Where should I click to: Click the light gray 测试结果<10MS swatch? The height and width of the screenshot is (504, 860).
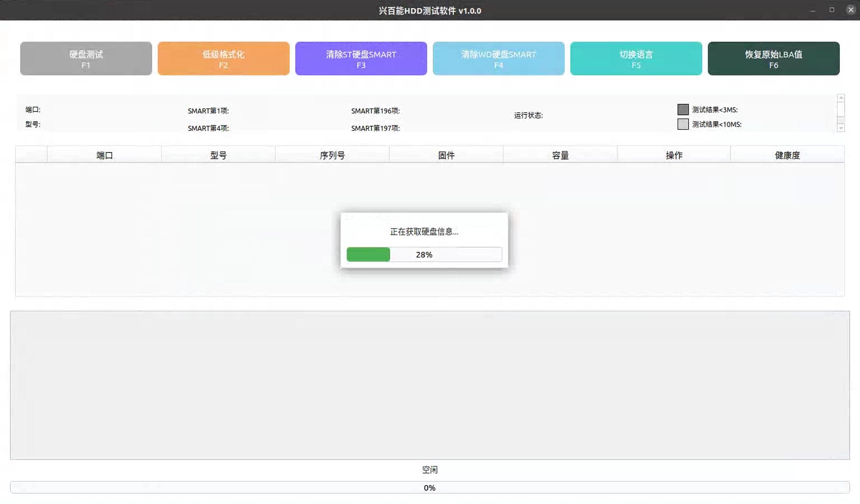pos(683,124)
